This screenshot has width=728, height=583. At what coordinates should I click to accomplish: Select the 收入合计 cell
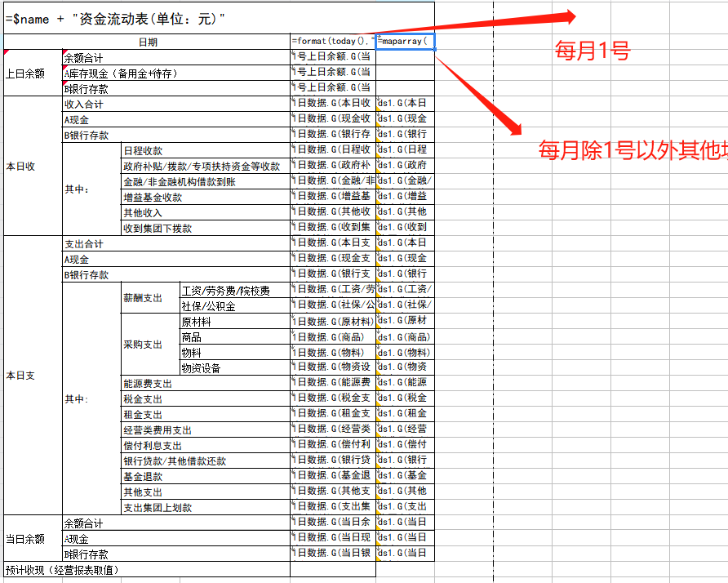(x=176, y=104)
